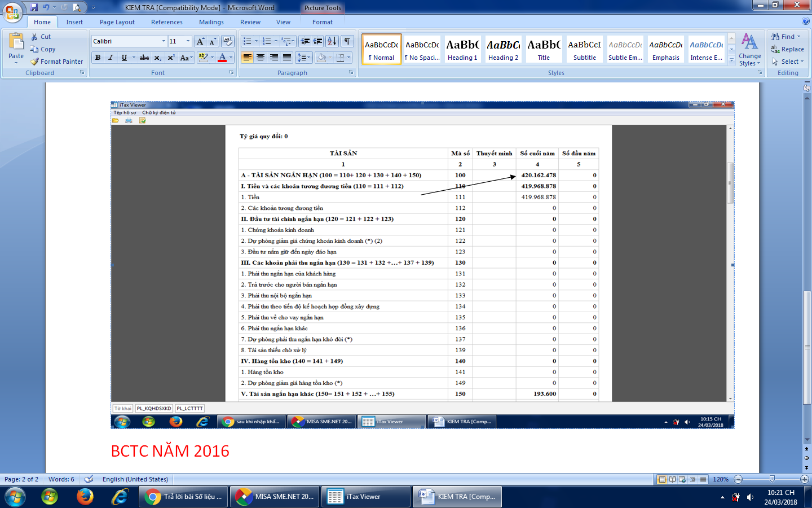The image size is (812, 508).
Task: Align text left
Action: pyautogui.click(x=247, y=58)
